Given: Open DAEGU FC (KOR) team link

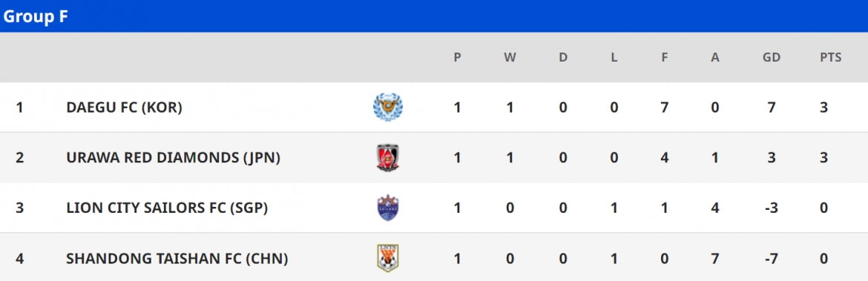Looking at the screenshot, I should click(x=124, y=108).
